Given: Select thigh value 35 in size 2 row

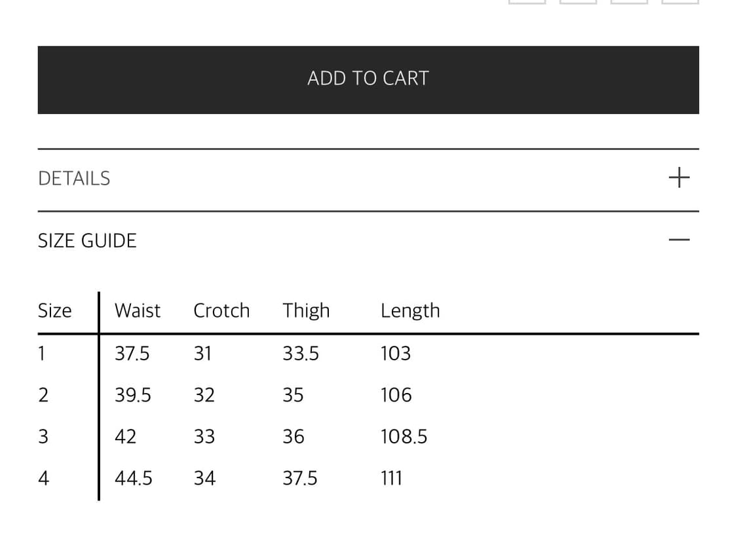Looking at the screenshot, I should (x=293, y=395).
